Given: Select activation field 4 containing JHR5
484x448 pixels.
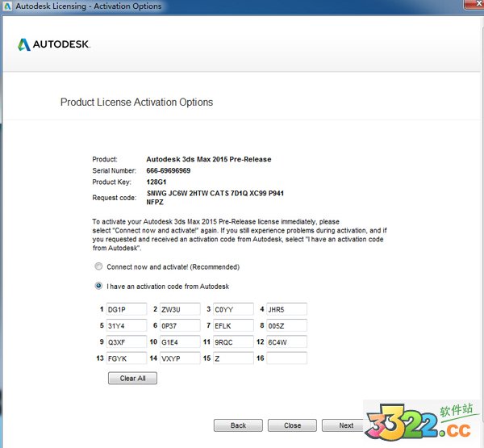Looking at the screenshot, I should pos(286,309).
